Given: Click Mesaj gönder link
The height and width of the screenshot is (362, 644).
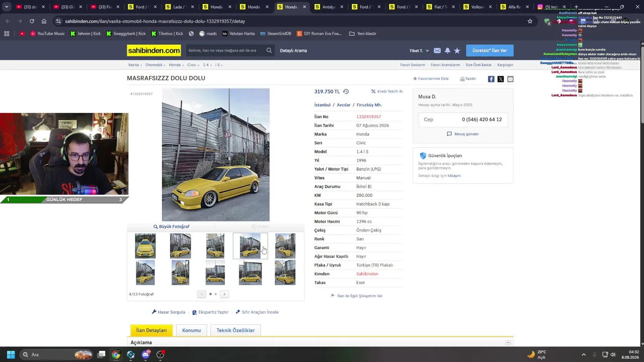Looking at the screenshot, I should coord(463,134).
